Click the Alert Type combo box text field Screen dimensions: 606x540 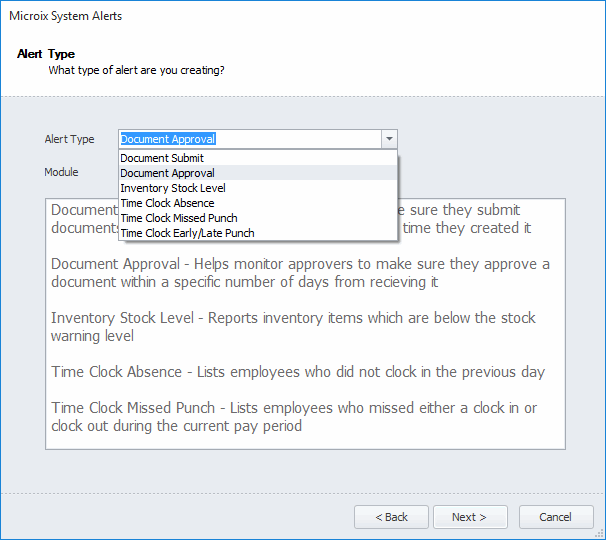(248, 139)
